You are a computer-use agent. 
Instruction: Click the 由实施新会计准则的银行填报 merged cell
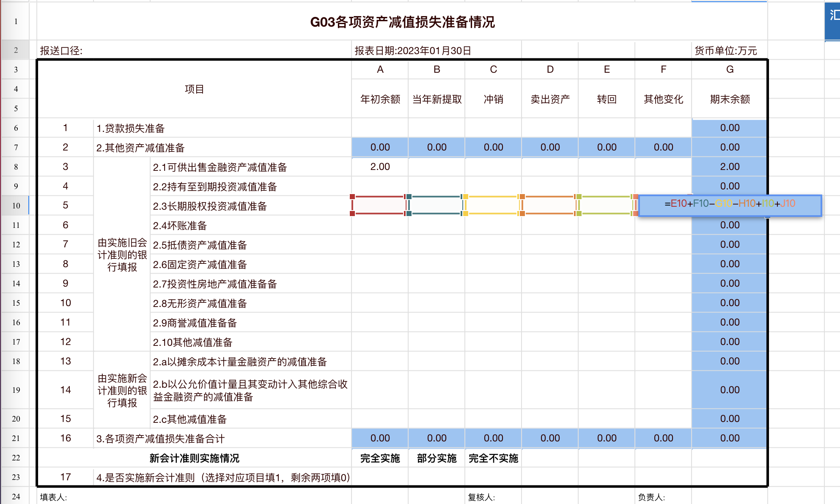pos(122,390)
